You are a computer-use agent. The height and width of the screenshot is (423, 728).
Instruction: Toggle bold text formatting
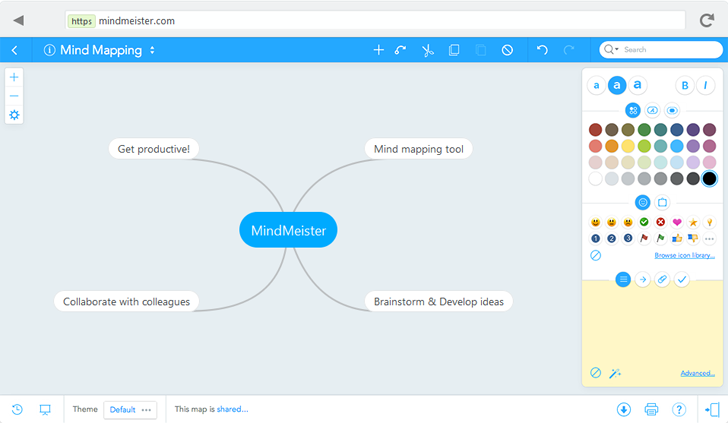[685, 85]
